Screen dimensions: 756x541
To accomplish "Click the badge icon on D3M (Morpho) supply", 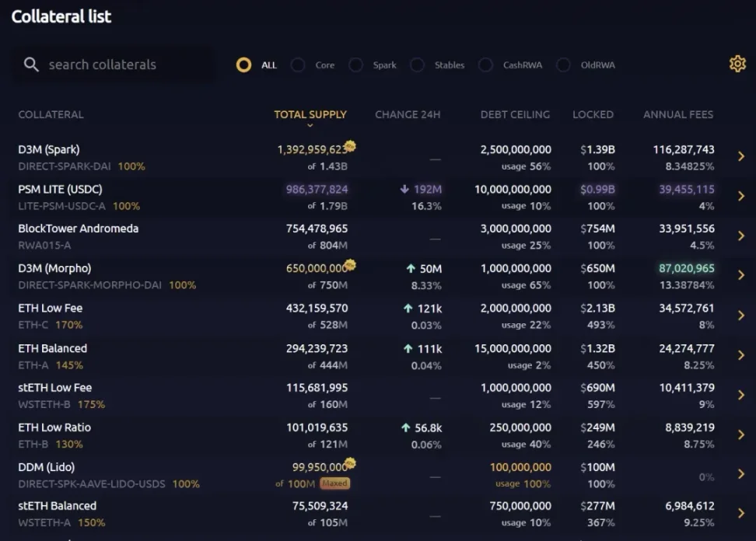I will click(351, 264).
